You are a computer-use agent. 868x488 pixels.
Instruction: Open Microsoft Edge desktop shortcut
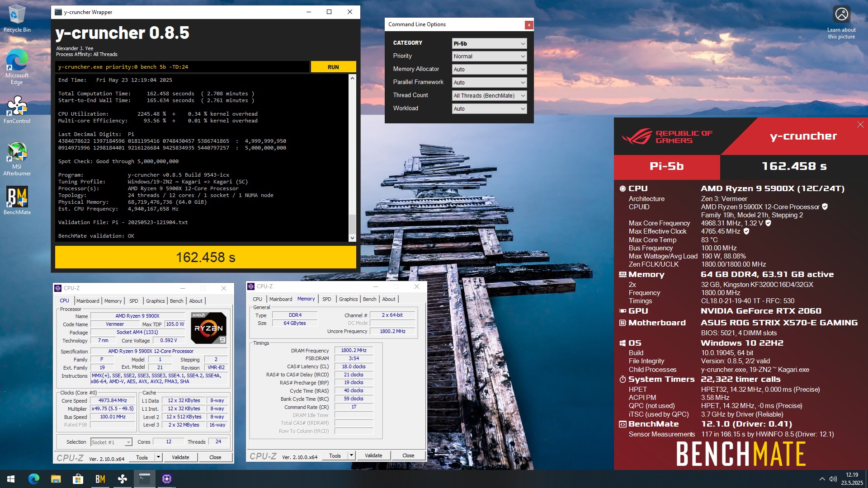click(x=17, y=66)
